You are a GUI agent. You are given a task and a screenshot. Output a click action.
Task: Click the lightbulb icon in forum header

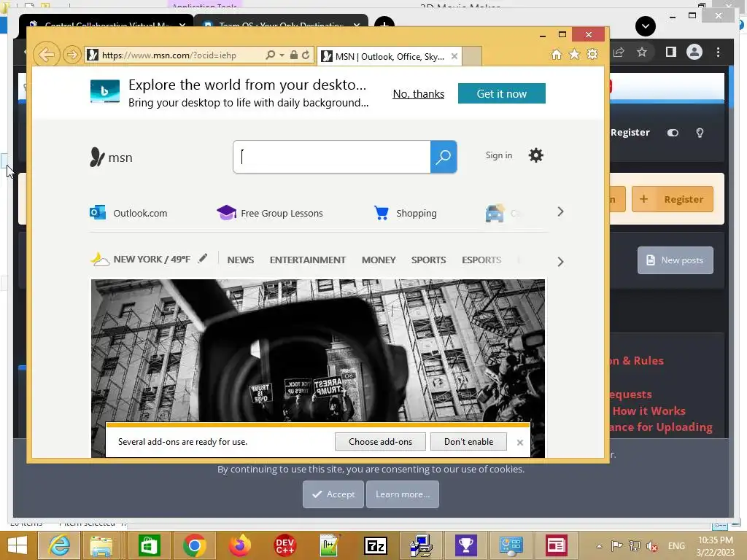[x=700, y=133]
